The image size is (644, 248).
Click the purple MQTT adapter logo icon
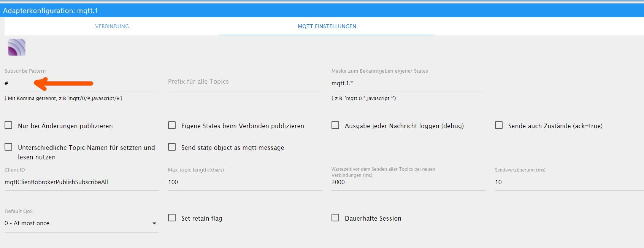pyautogui.click(x=17, y=48)
